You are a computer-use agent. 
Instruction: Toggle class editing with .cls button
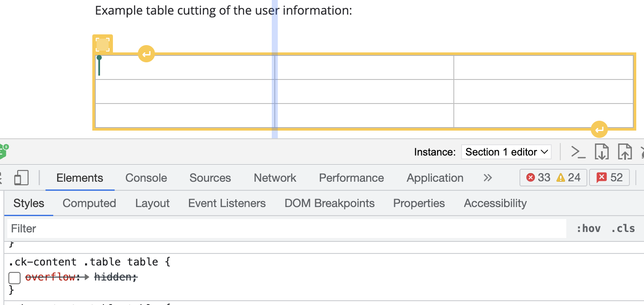(x=623, y=228)
